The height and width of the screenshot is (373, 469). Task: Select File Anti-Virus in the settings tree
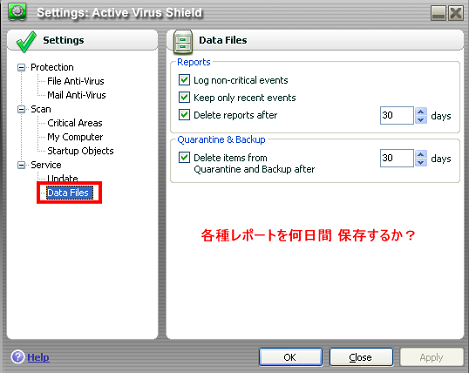point(76,81)
